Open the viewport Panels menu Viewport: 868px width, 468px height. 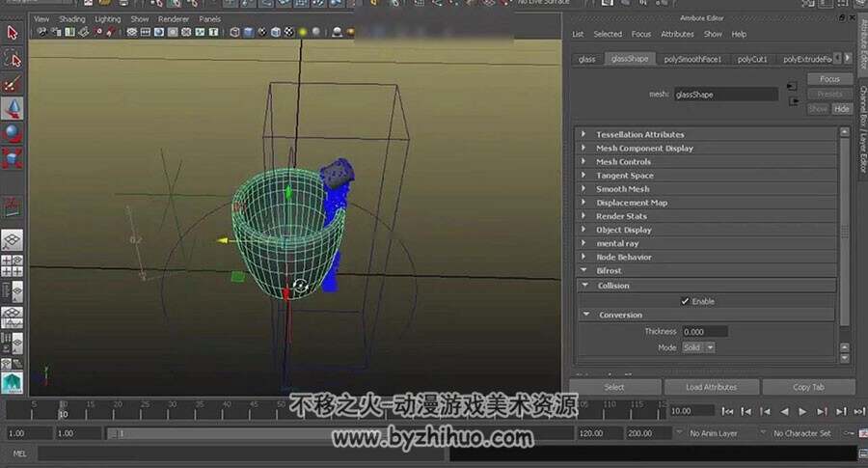pyautogui.click(x=210, y=19)
